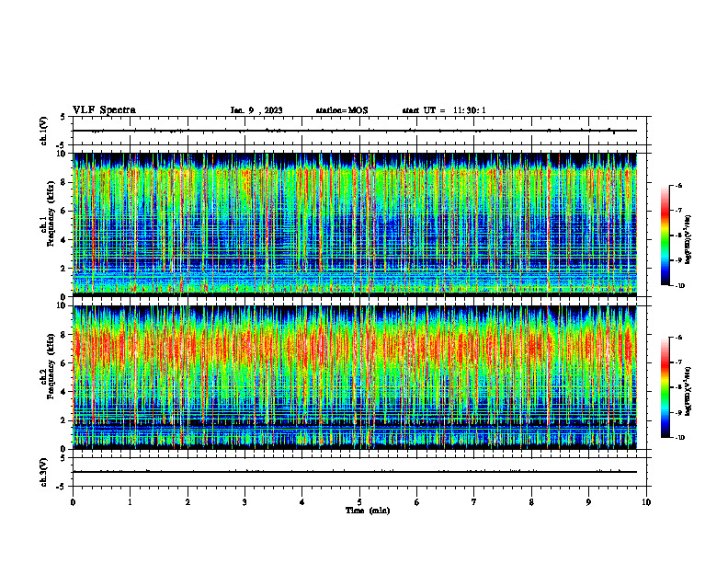Click the ch.1 frequency tick label "8"
This screenshot has height=563, width=728.
64,182
